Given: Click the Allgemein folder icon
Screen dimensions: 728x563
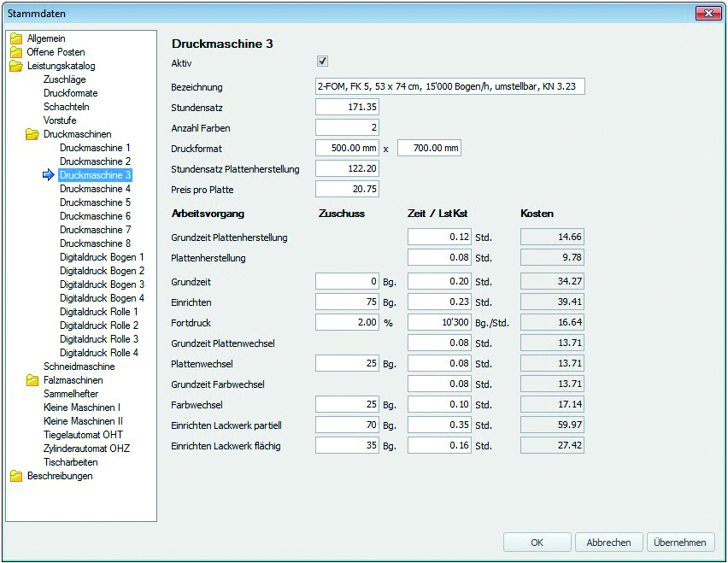Looking at the screenshot, I should tap(16, 38).
